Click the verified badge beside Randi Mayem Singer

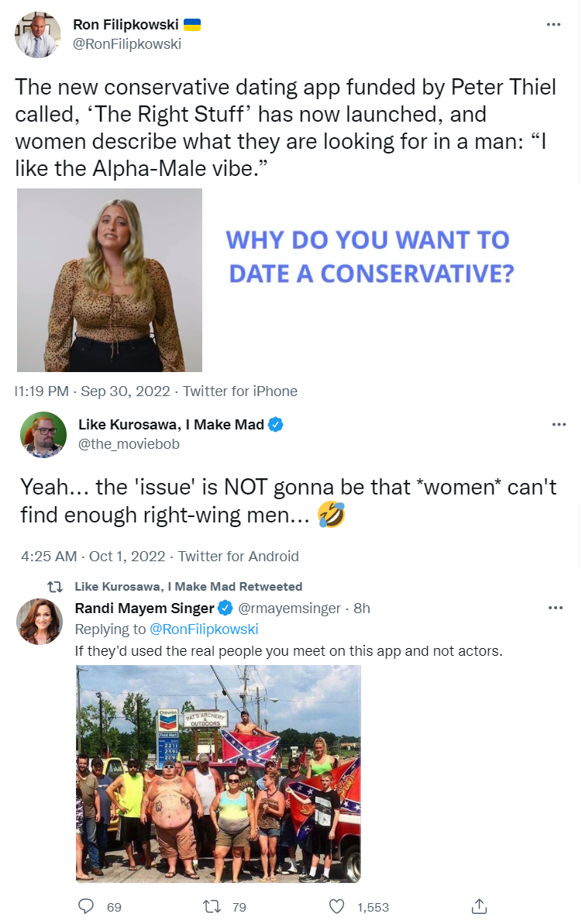(x=226, y=608)
